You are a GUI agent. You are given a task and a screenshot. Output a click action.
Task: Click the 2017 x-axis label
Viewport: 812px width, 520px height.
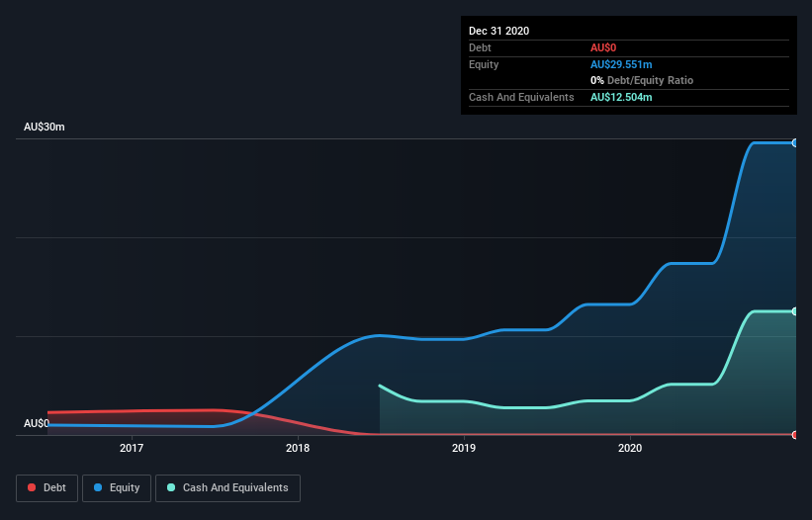132,448
